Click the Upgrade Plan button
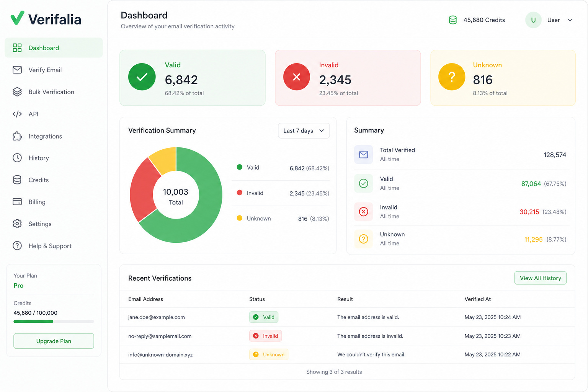This screenshot has width=588, height=392. (x=54, y=341)
